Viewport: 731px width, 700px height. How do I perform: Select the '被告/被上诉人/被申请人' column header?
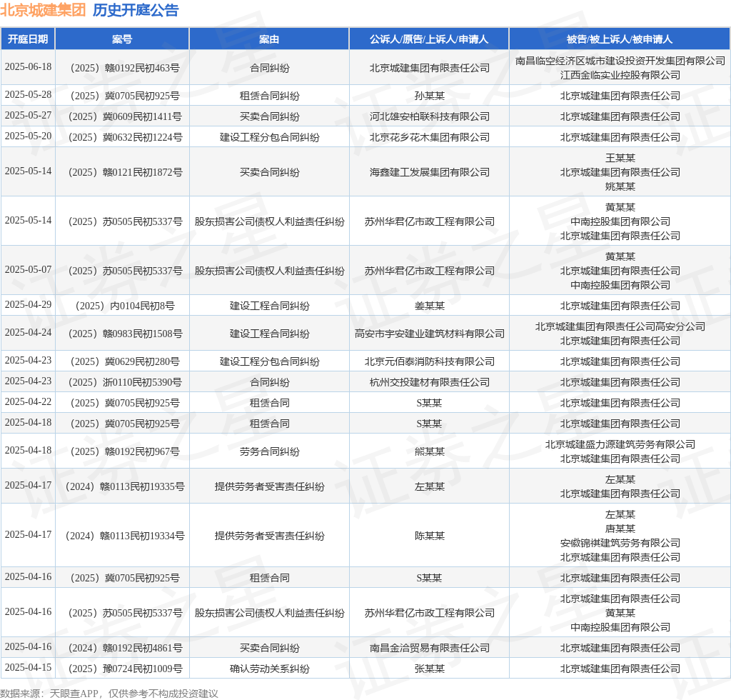[620, 39]
